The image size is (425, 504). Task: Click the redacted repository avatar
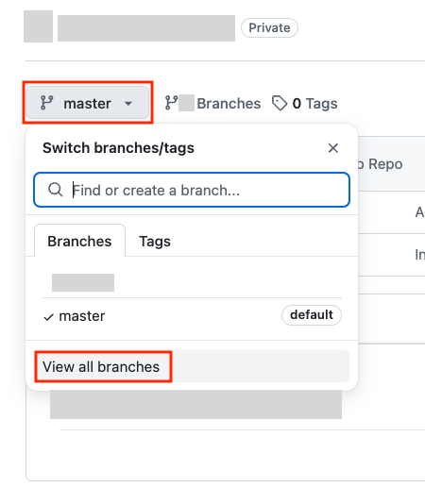(39, 26)
